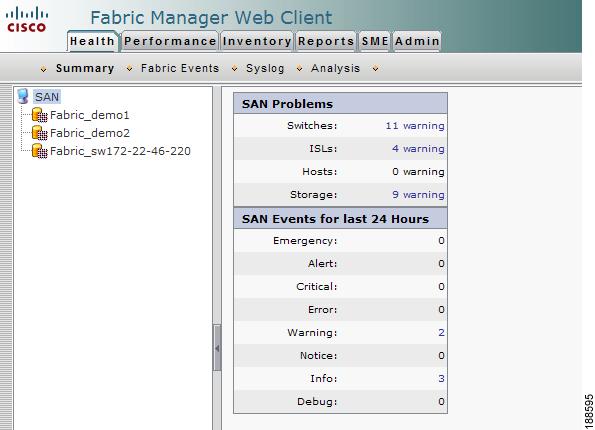This screenshot has width=595, height=430.
Task: Collapse the tree pane using splitter handle
Action: (x=217, y=348)
